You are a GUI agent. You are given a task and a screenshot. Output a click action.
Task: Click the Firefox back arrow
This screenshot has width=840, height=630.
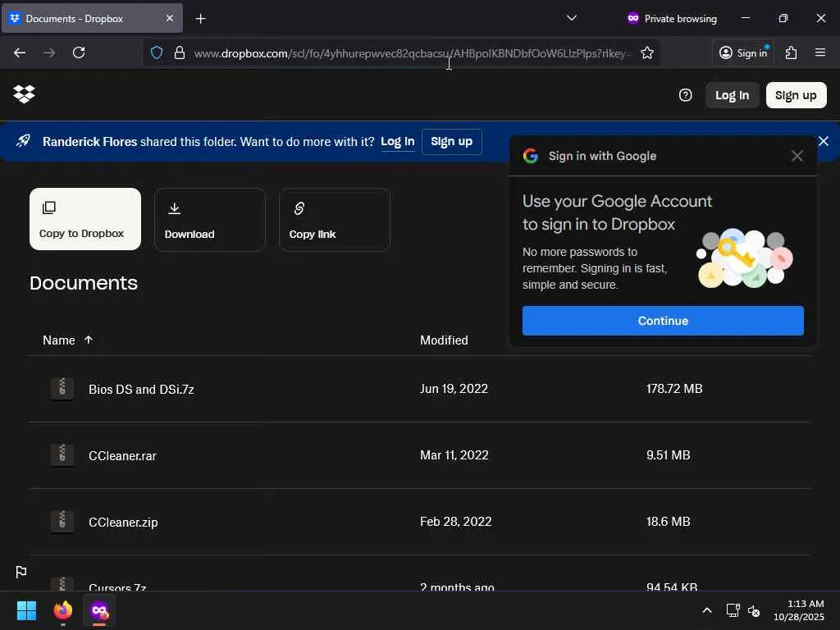[20, 52]
